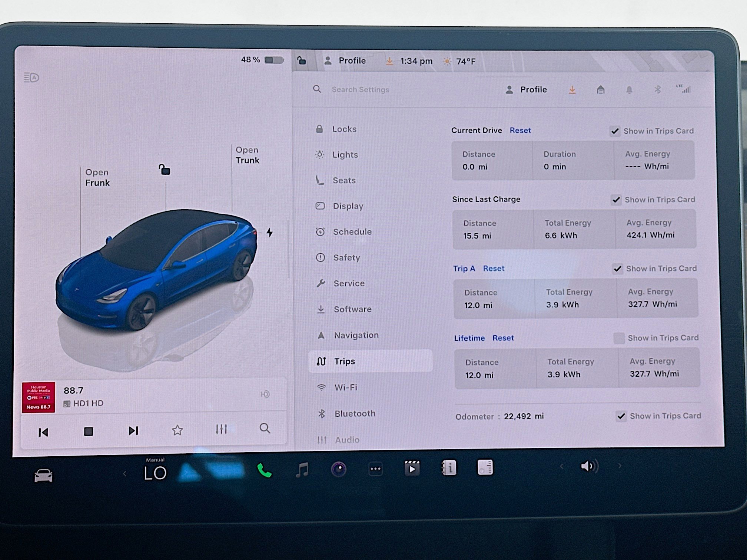Viewport: 747px width, 560px height.
Task: Open the media equalizer settings icon
Action: [221, 430]
